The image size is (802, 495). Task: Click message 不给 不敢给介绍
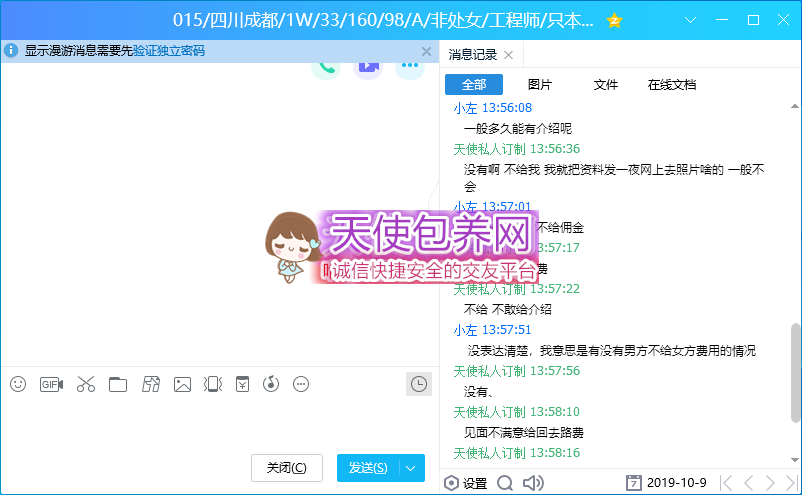507,309
